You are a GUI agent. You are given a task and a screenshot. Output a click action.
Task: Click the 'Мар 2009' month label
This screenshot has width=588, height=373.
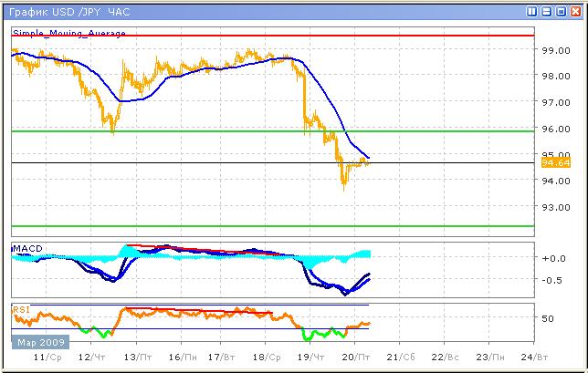(x=37, y=343)
